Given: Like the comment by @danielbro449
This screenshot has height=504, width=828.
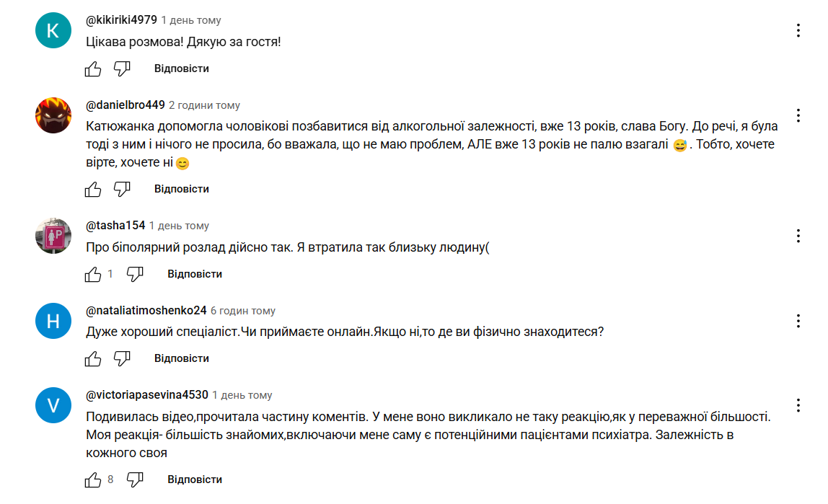Looking at the screenshot, I should [x=93, y=189].
